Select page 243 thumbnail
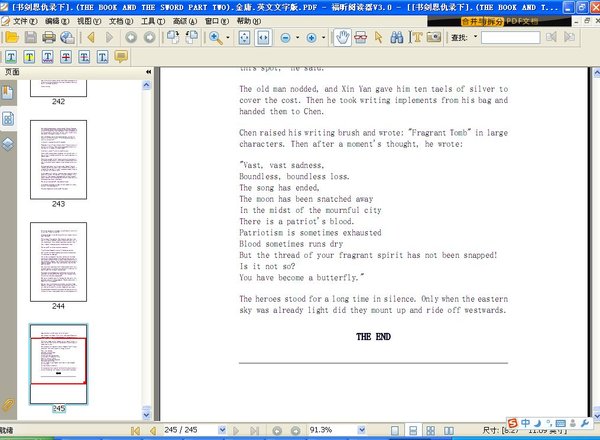Viewport: 600px width, 440px height. tap(59, 160)
